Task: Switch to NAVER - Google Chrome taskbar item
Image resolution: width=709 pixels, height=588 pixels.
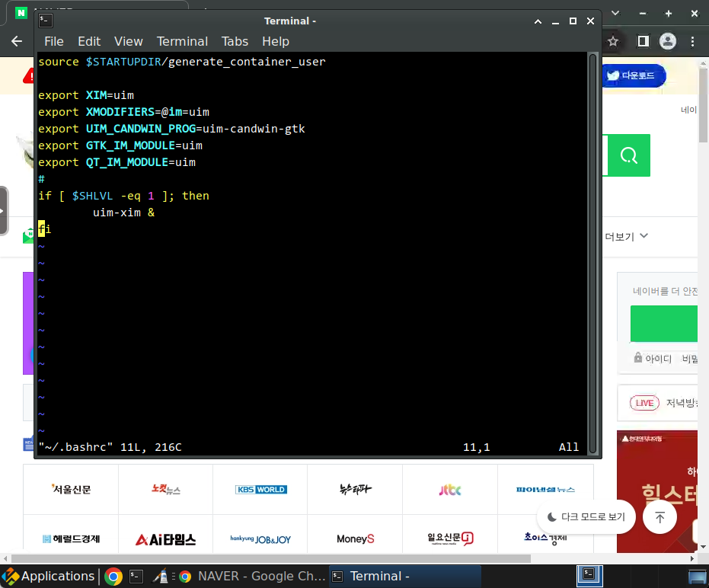Action: [252, 577]
